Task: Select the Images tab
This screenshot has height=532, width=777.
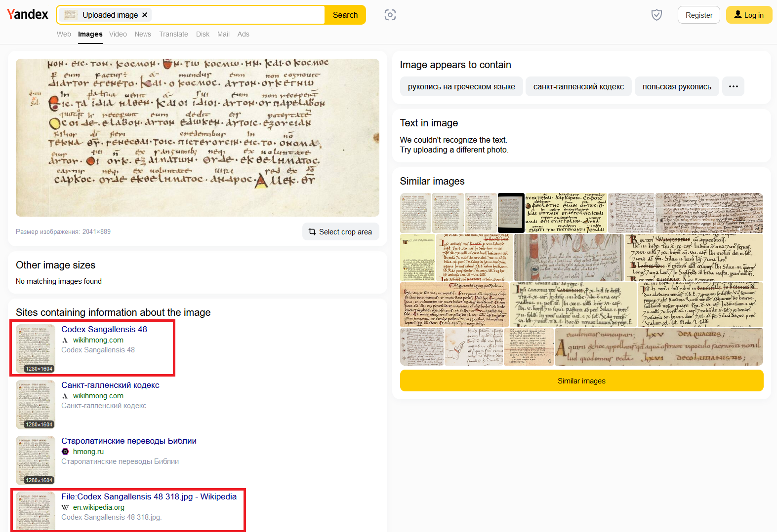Action: [x=90, y=34]
